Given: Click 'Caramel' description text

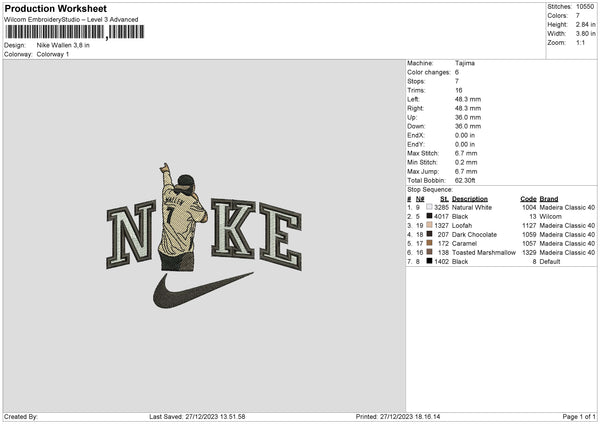Looking at the screenshot, I should click(464, 243).
